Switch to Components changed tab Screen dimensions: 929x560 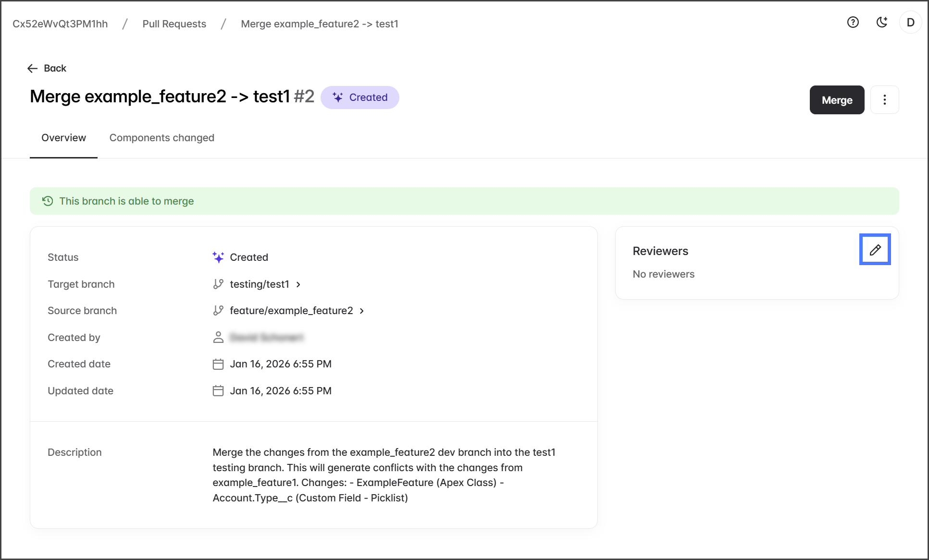point(161,138)
